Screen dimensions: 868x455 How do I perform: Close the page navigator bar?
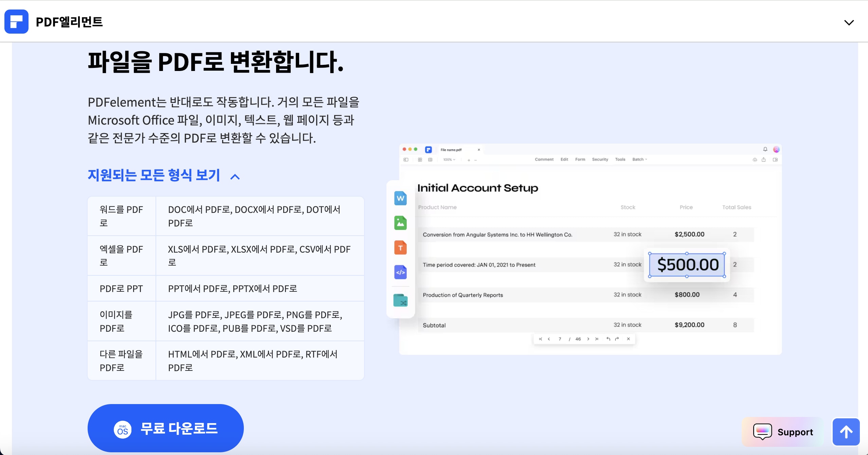coord(628,339)
